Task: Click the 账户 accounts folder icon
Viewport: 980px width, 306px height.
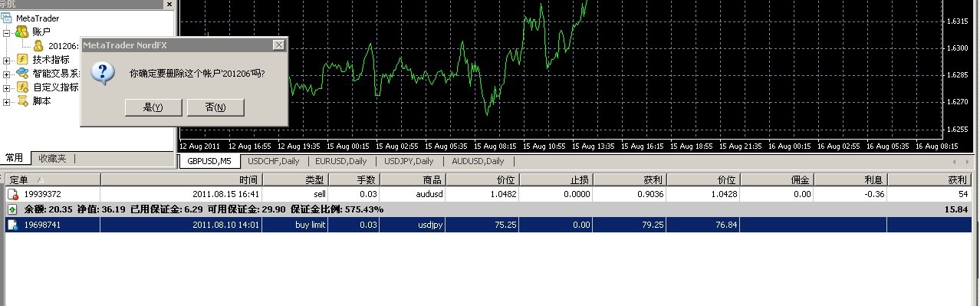Action: coord(22,32)
